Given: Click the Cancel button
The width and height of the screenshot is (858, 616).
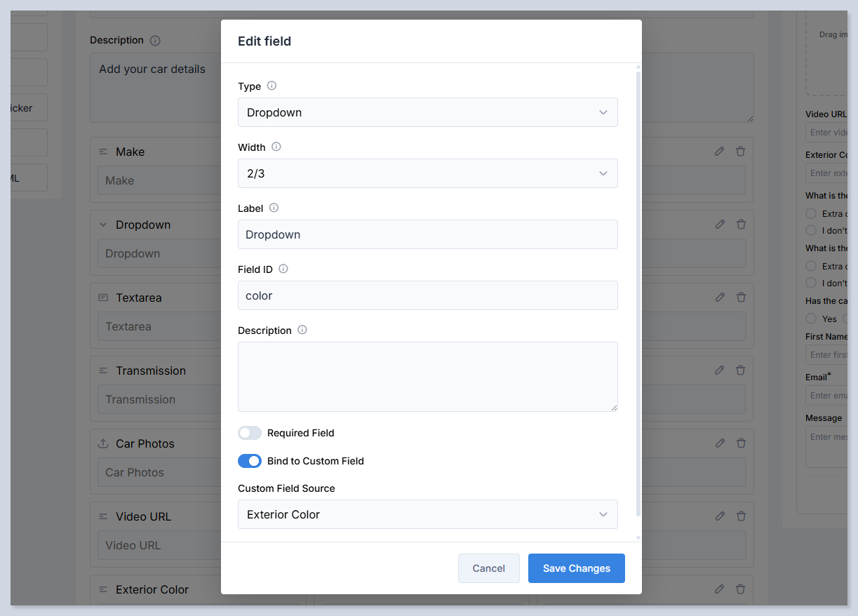Looking at the screenshot, I should (488, 568).
